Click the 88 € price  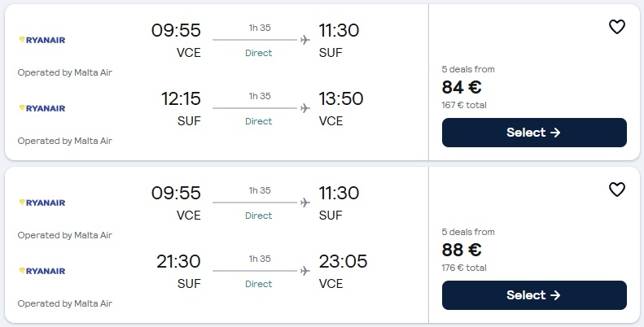[x=462, y=251]
